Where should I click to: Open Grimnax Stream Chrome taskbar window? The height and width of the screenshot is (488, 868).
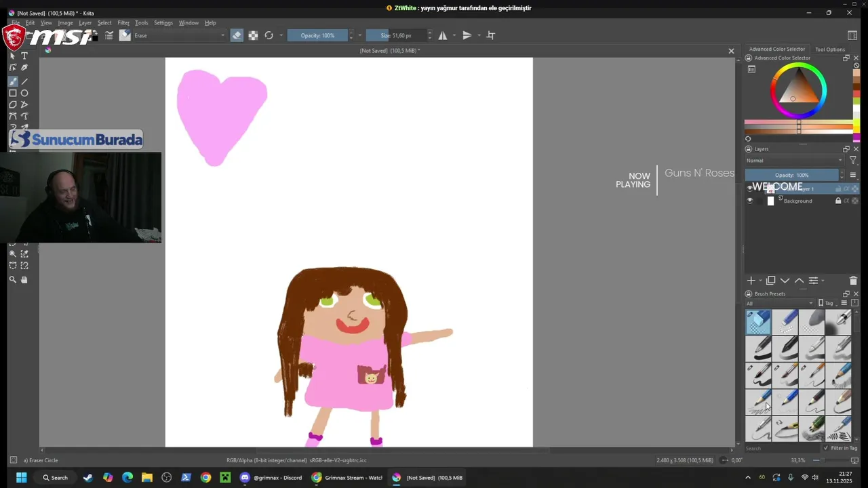pos(347,478)
